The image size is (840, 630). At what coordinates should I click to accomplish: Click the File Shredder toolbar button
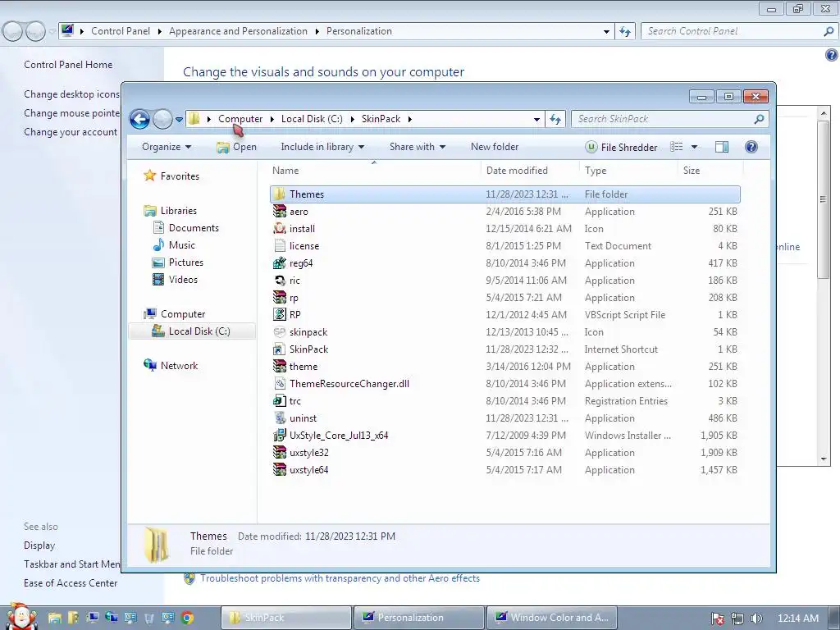(x=622, y=147)
